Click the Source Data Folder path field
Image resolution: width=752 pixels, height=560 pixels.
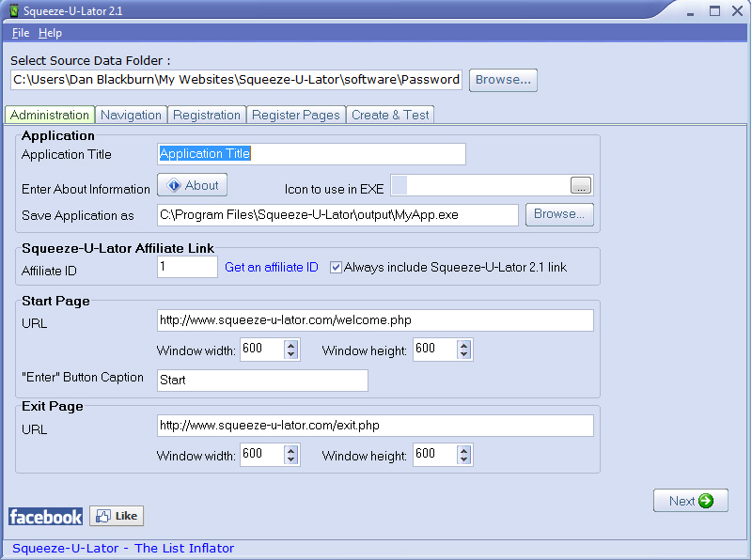[x=236, y=80]
